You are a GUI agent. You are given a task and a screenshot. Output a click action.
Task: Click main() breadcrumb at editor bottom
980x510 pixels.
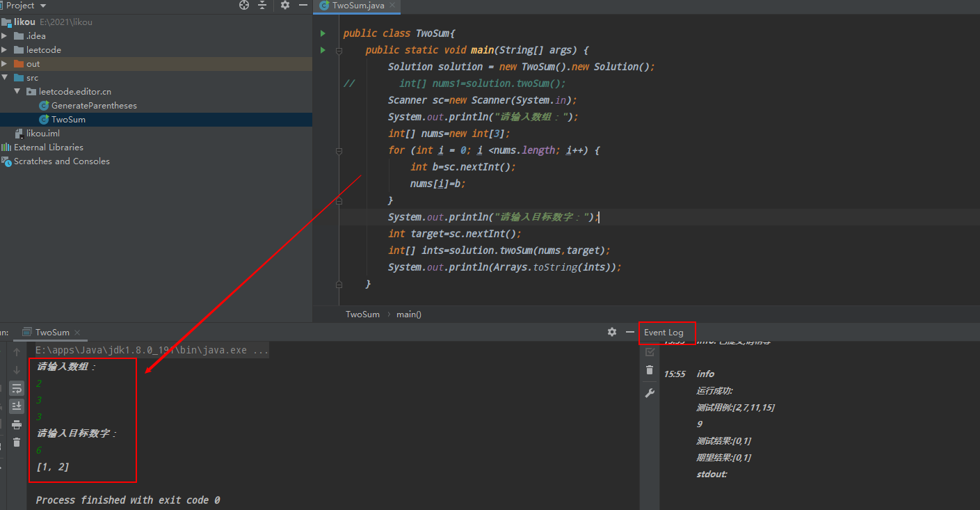tap(409, 314)
